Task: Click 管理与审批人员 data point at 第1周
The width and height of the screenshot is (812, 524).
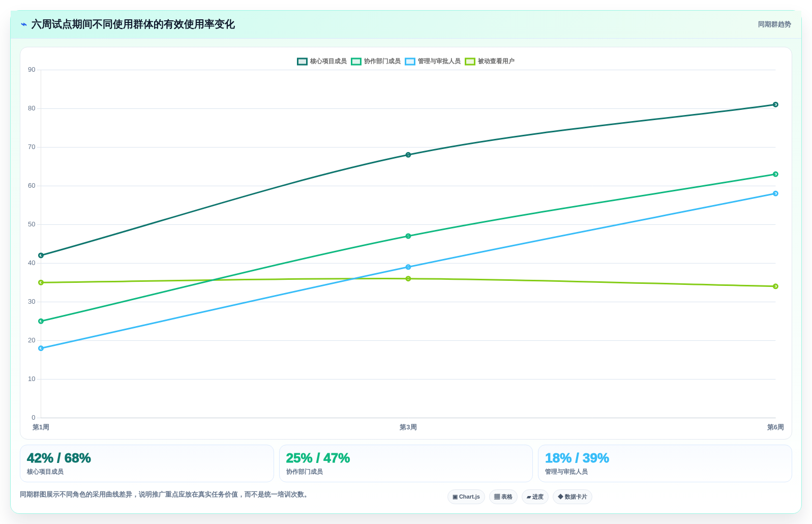Action: pyautogui.click(x=41, y=348)
